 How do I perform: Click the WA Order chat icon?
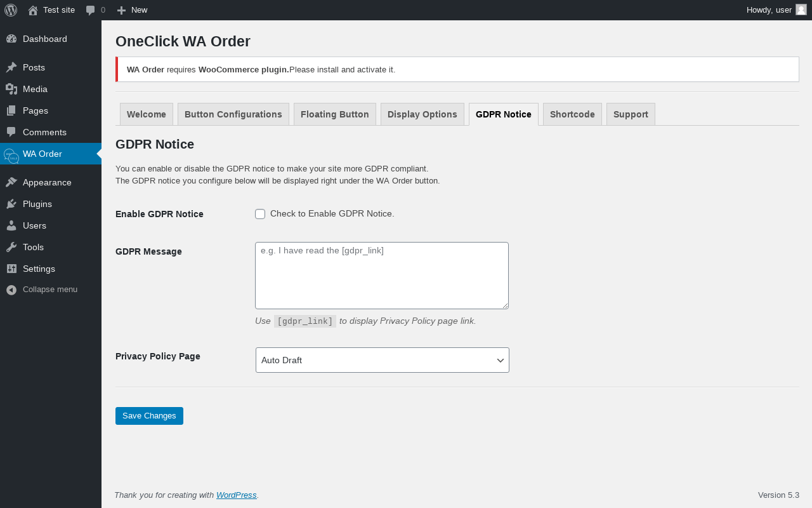coord(11,155)
